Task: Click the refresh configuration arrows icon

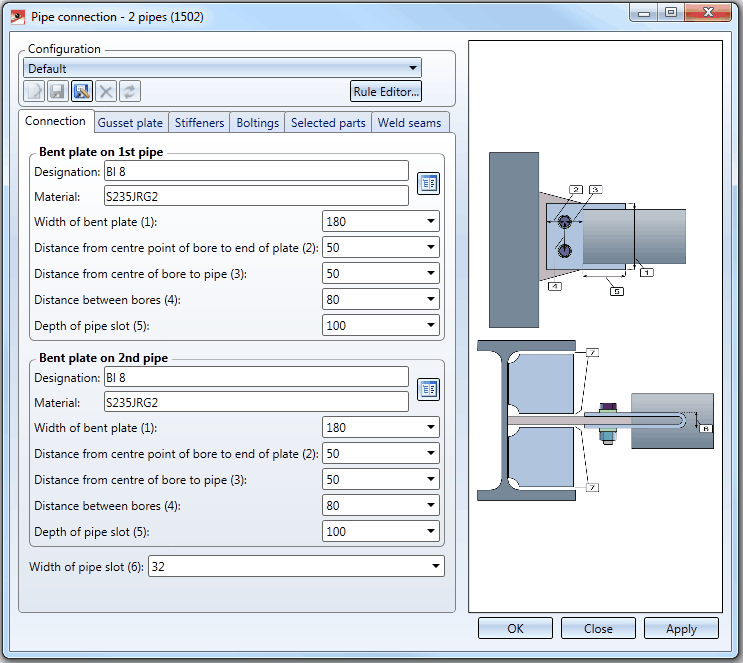Action: [x=130, y=92]
